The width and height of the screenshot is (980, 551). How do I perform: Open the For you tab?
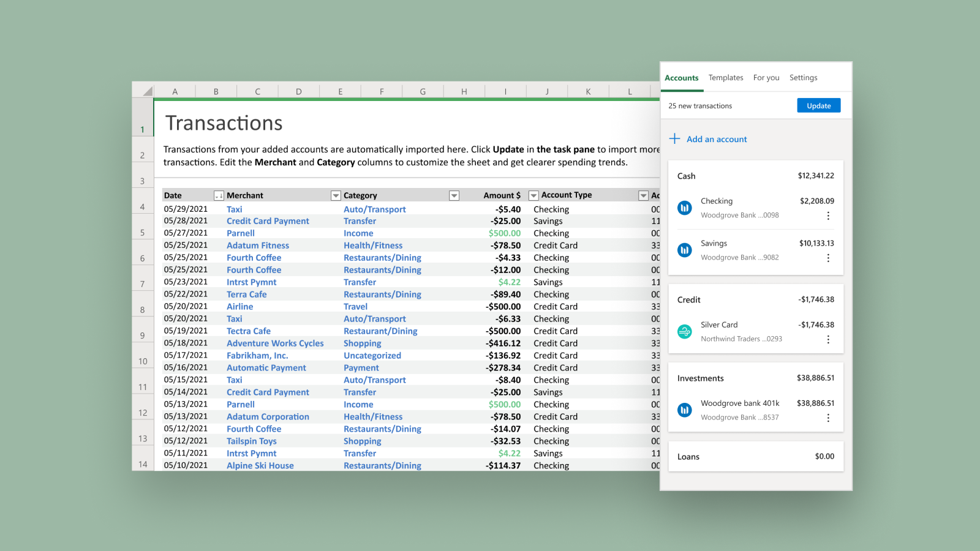click(x=766, y=78)
